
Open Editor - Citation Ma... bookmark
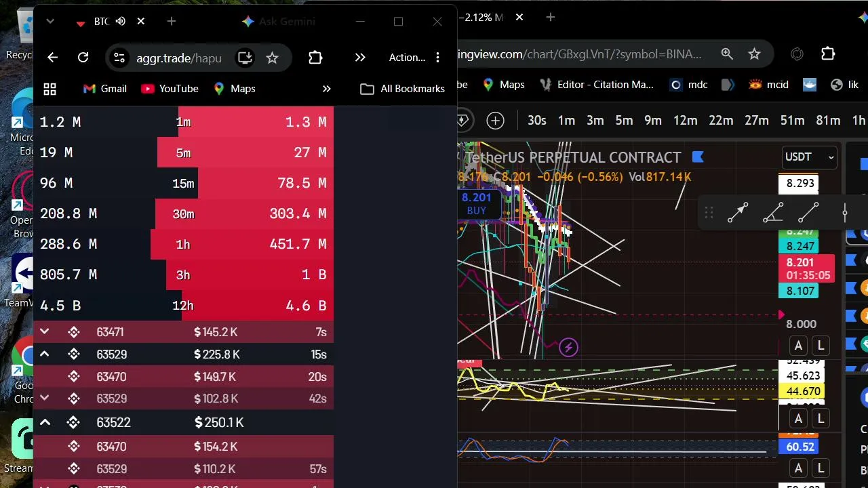(596, 85)
